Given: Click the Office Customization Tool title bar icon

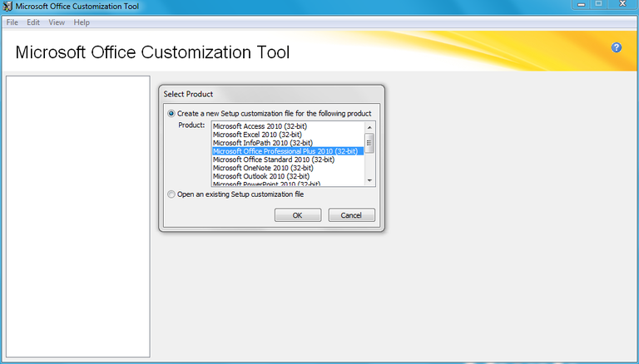Looking at the screenshot, I should (7, 7).
